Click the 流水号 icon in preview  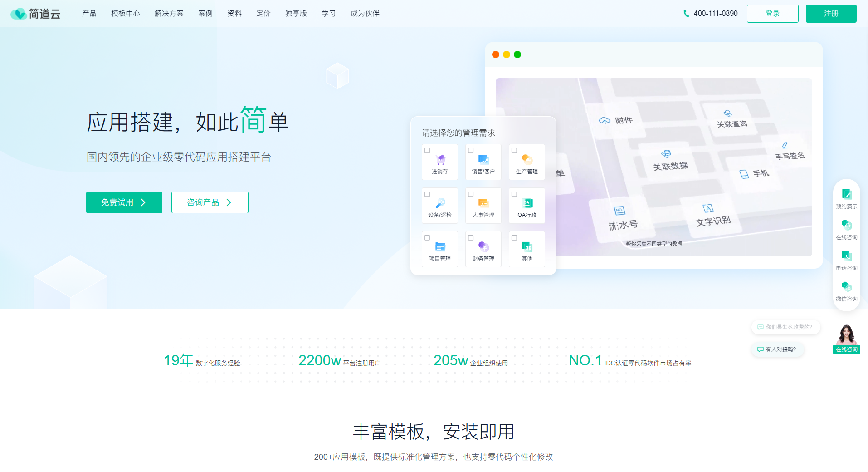click(619, 210)
